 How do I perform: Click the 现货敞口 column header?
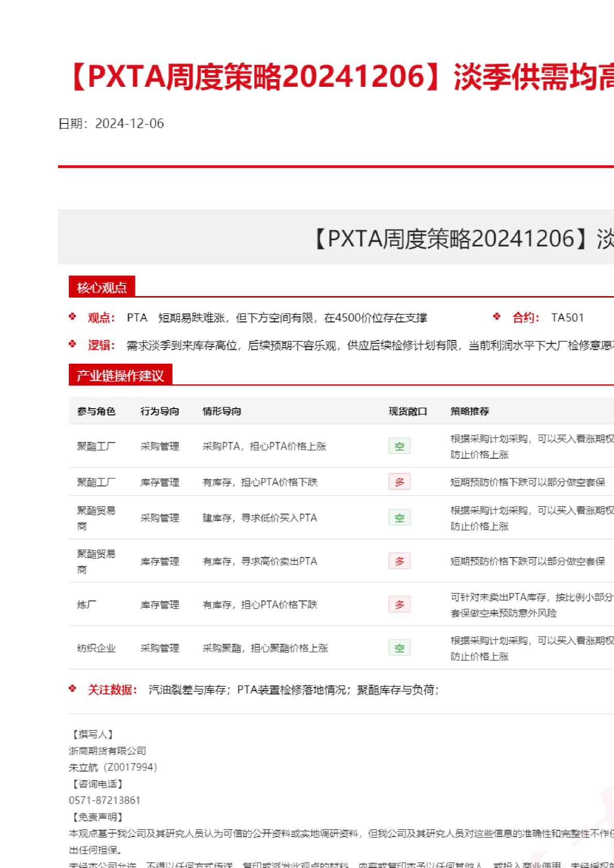point(408,411)
